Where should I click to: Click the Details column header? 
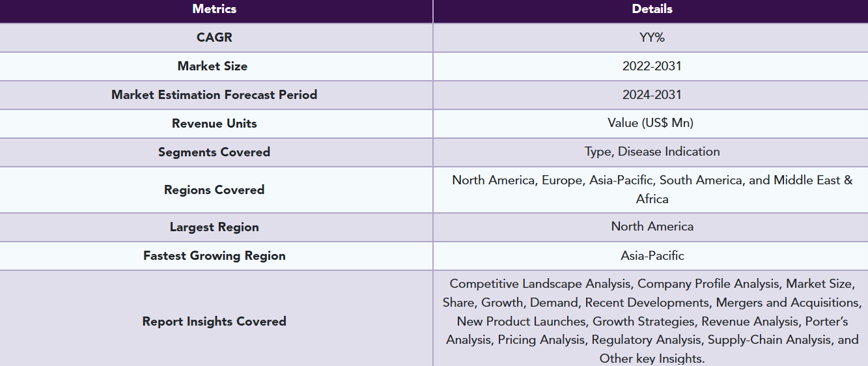pyautogui.click(x=652, y=9)
